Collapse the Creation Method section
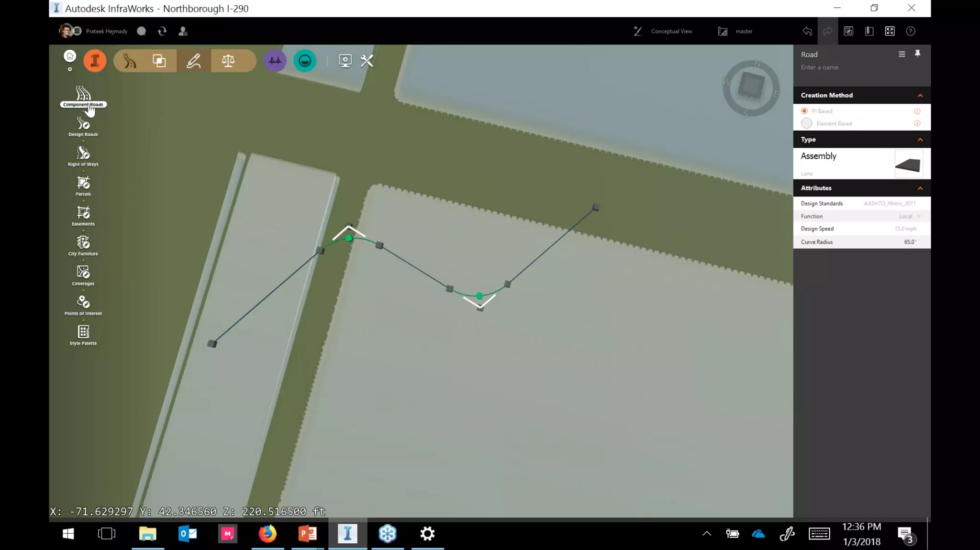Viewport: 980px width, 550px height. point(920,96)
